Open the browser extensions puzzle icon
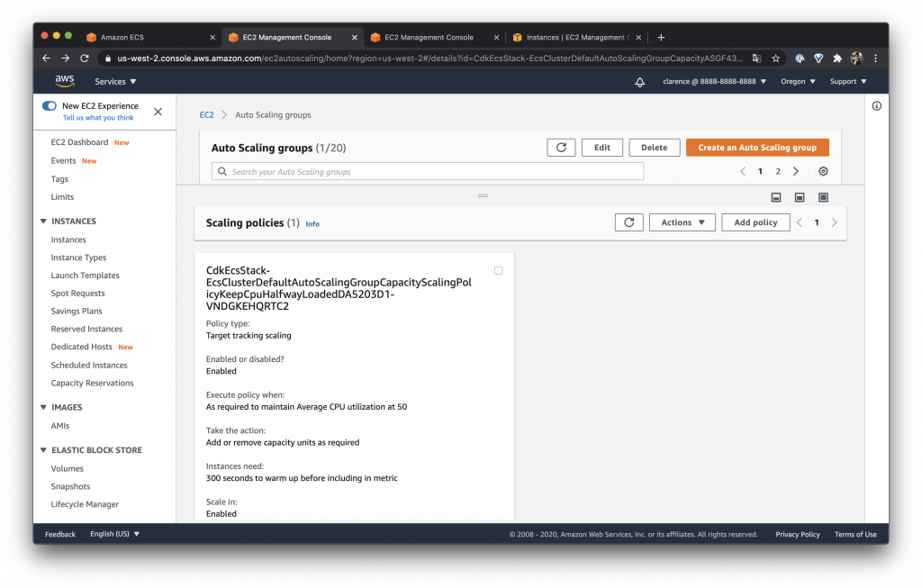 pyautogui.click(x=837, y=59)
